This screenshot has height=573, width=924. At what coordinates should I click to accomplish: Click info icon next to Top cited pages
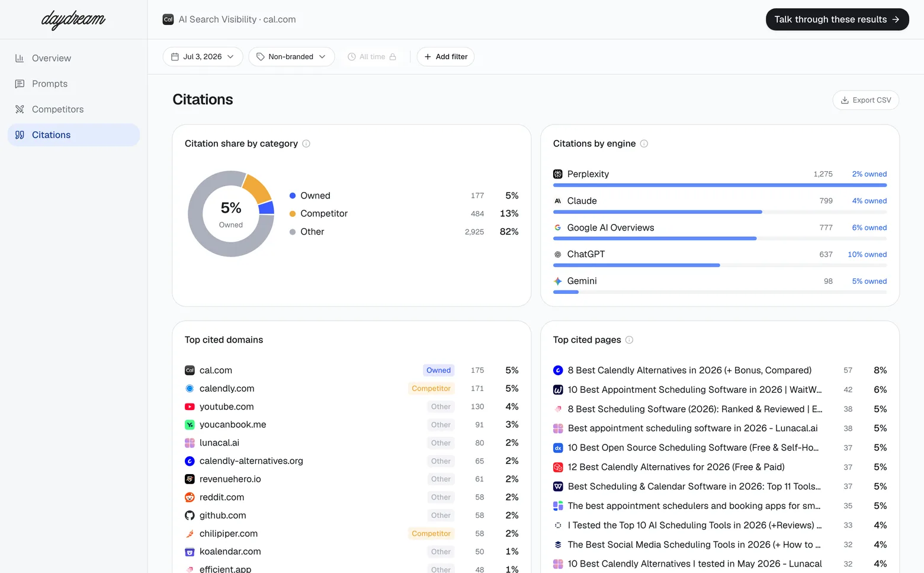[x=629, y=340]
